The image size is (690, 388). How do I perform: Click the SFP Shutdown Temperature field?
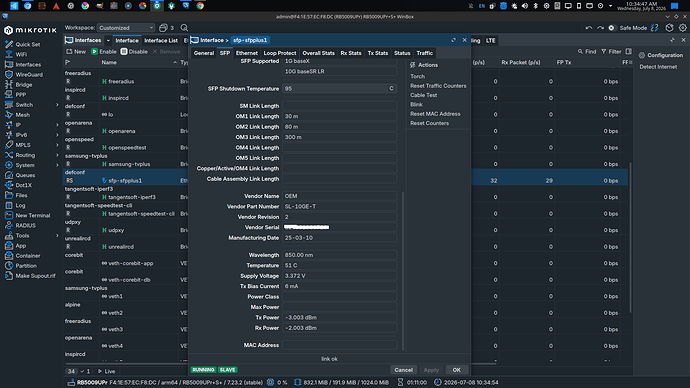click(339, 89)
